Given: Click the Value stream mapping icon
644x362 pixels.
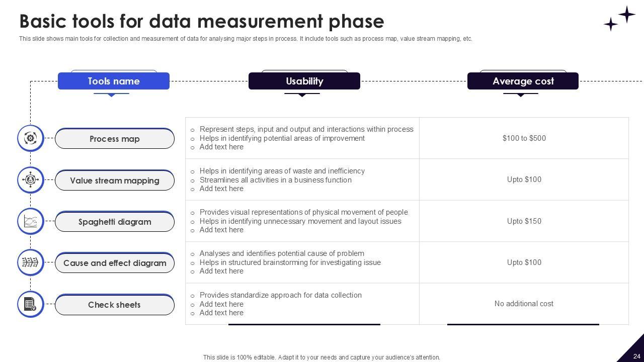Looking at the screenshot, I should click(31, 179).
